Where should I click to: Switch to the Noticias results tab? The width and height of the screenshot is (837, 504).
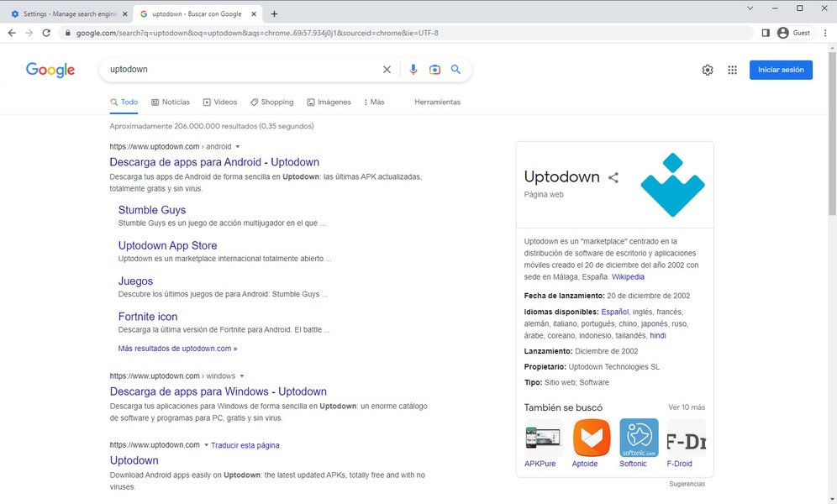(x=171, y=102)
